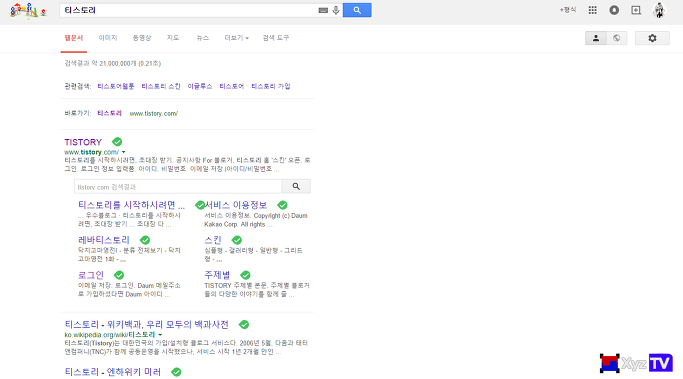The image size is (683, 379).
Task: Open the 서비스 이용정보 sitelink
Action: coord(236,205)
